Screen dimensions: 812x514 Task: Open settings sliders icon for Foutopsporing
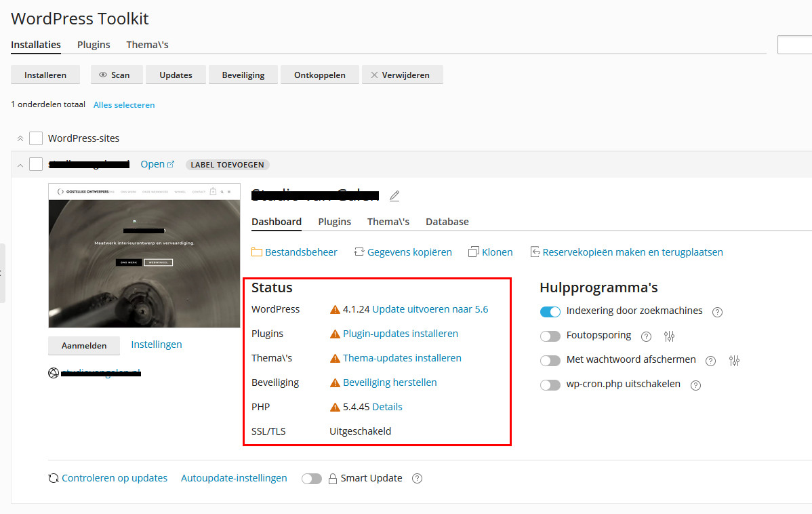point(669,336)
